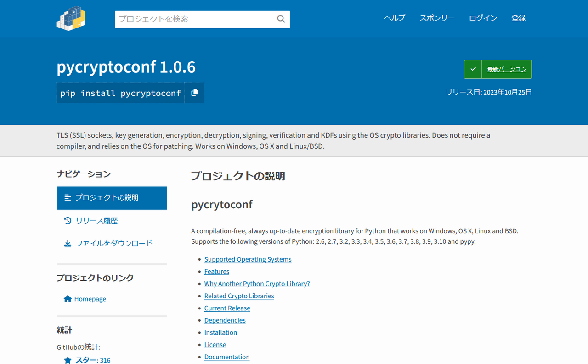Open the Documentation link
This screenshot has height=364, width=588.
pyautogui.click(x=227, y=357)
